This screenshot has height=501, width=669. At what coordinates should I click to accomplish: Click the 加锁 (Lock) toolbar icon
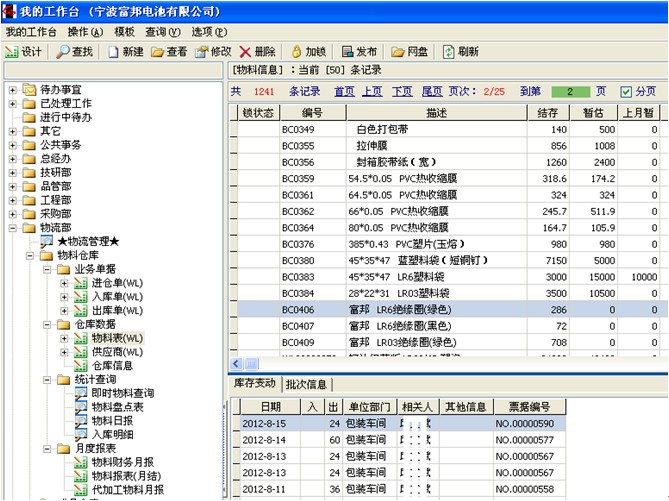tap(296, 51)
